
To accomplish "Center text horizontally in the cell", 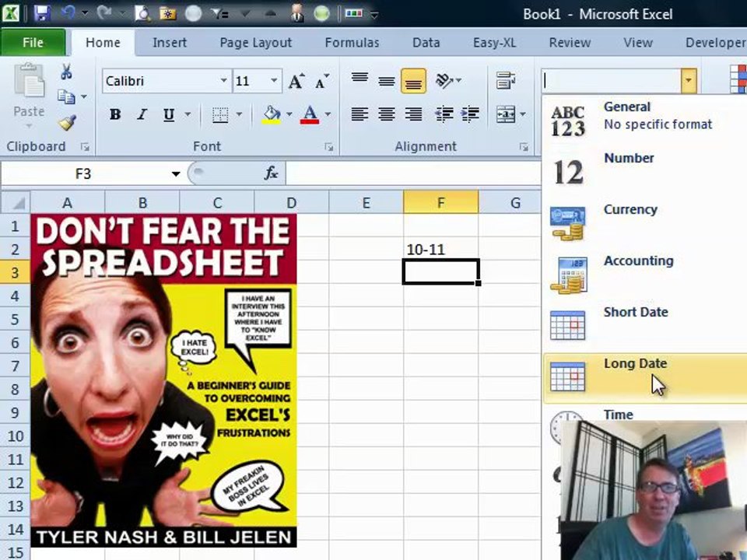I will (387, 114).
